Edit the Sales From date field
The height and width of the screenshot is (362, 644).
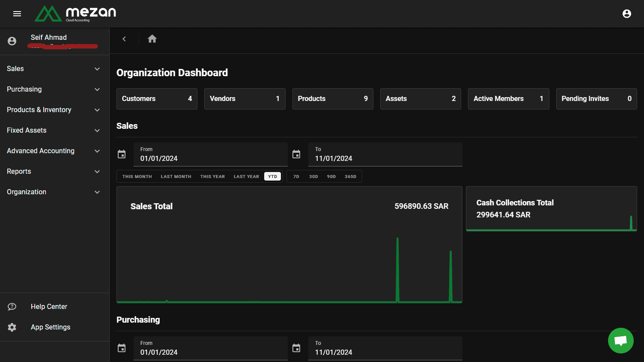tap(211, 154)
